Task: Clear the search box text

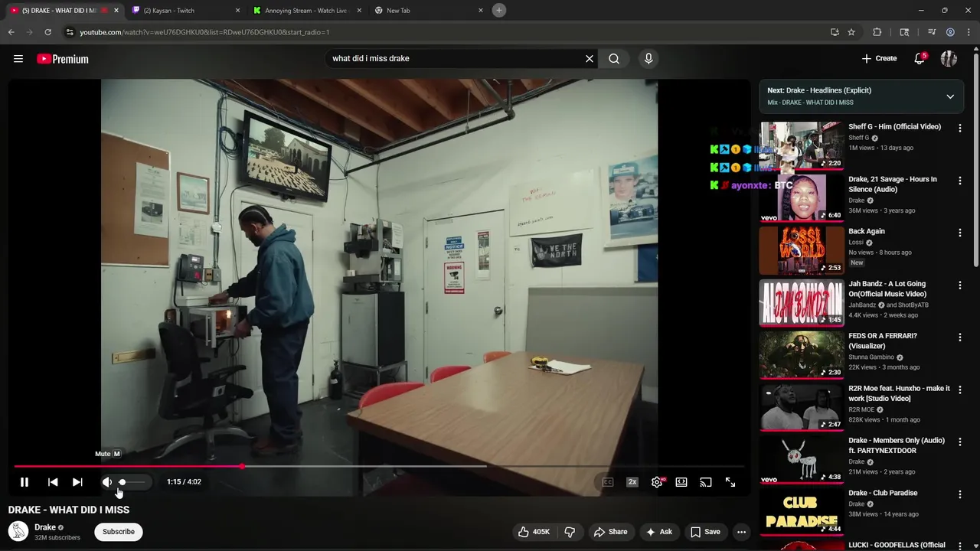Action: click(590, 59)
